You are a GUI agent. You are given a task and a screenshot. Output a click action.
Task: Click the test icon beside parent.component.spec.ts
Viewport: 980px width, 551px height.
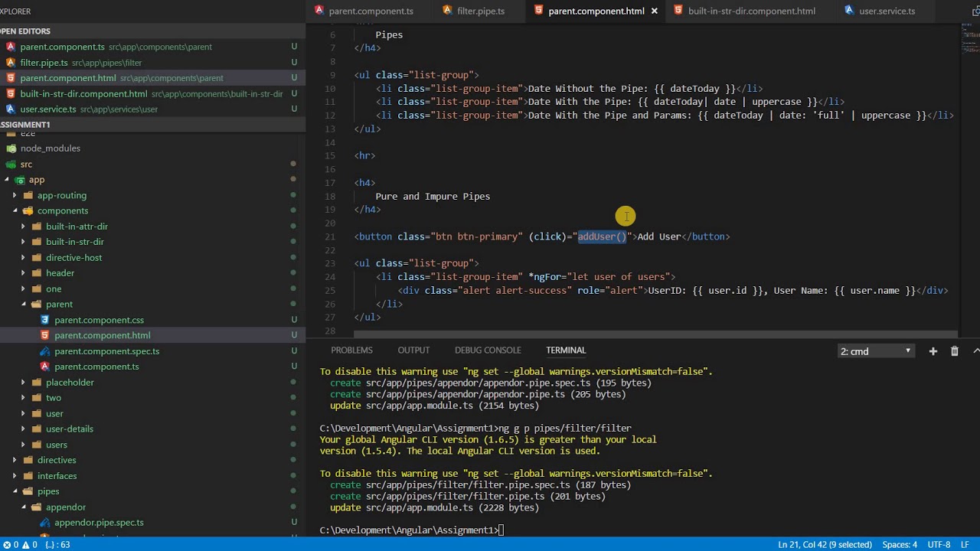44,351
